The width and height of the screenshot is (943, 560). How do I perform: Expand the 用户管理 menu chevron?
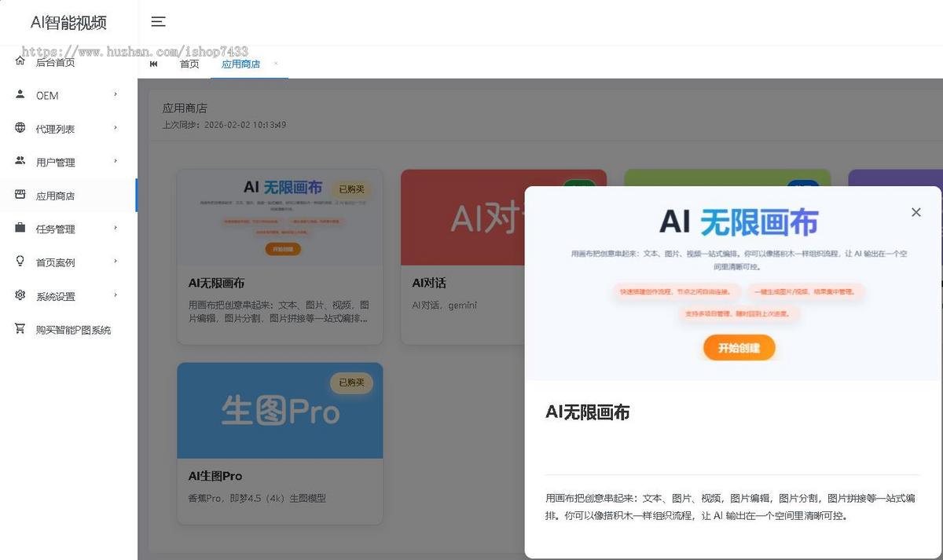(116, 162)
